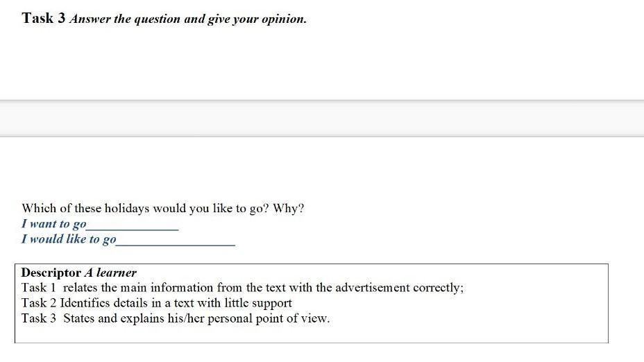Viewport: 644px width, 362px height.
Task: Click the word "opinion" in the heading
Action: 283,19
